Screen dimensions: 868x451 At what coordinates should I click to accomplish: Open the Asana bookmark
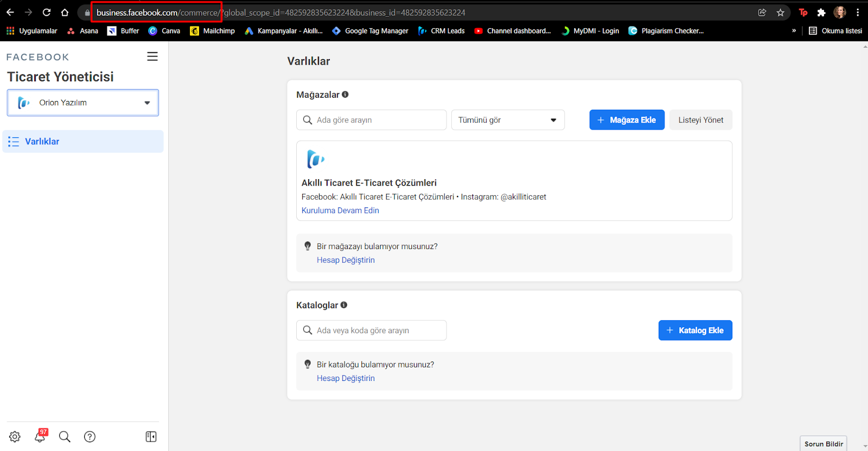pos(82,31)
